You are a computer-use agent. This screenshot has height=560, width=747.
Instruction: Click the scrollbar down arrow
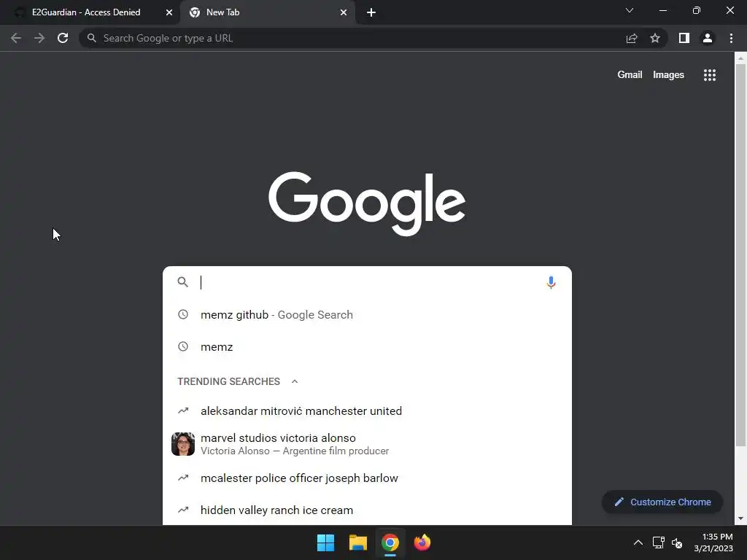point(740,518)
